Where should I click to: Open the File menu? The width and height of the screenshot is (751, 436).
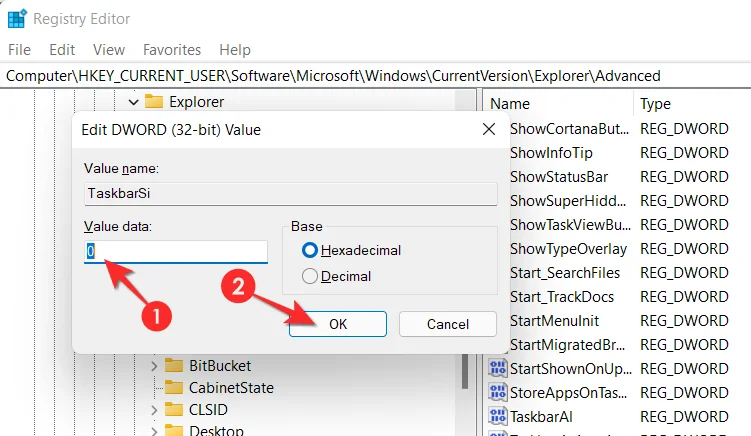pos(20,50)
